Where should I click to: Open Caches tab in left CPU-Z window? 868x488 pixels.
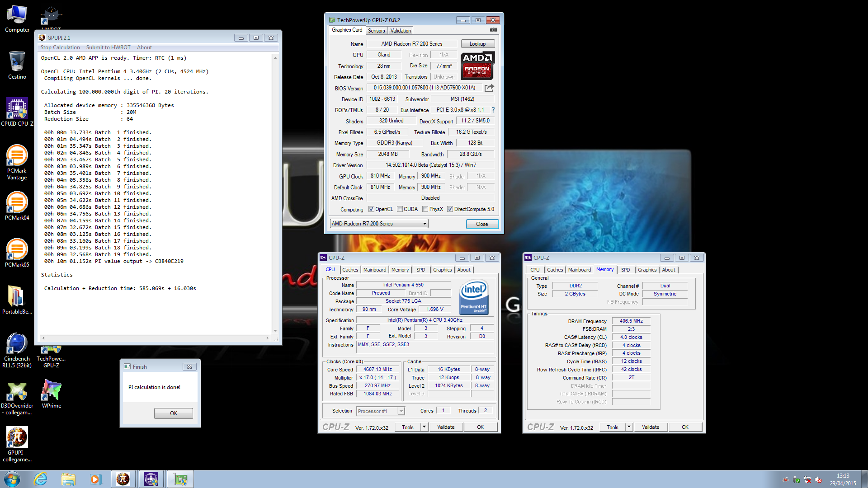point(350,270)
